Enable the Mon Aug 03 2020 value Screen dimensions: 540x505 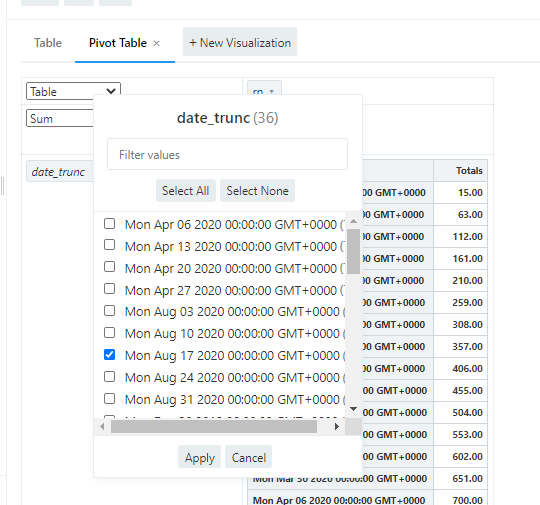pos(110,310)
